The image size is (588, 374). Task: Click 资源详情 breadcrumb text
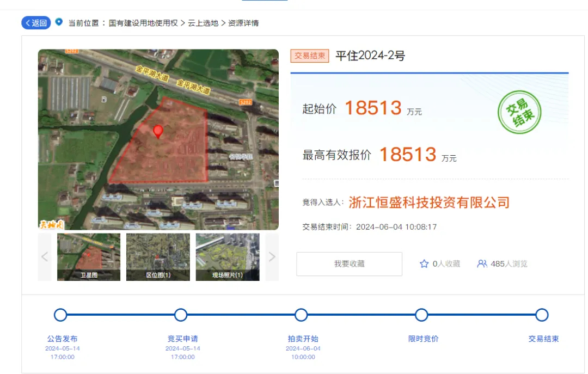[x=243, y=23]
